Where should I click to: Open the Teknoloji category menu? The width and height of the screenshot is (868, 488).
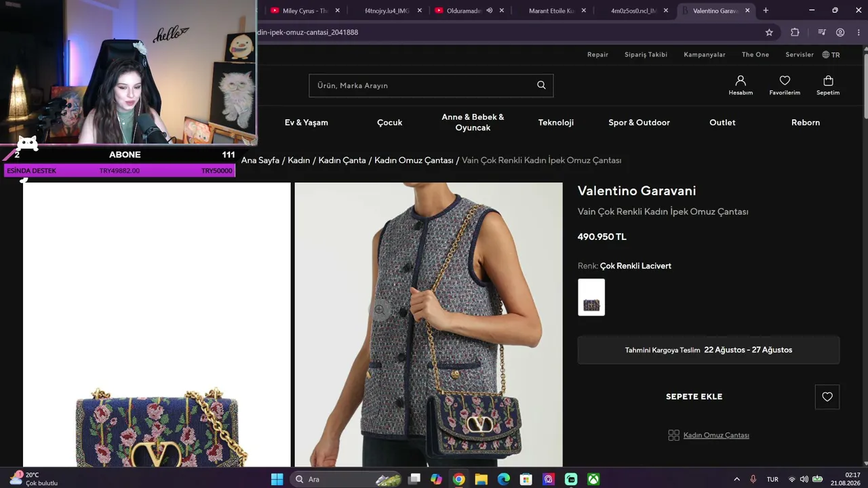coord(556,123)
